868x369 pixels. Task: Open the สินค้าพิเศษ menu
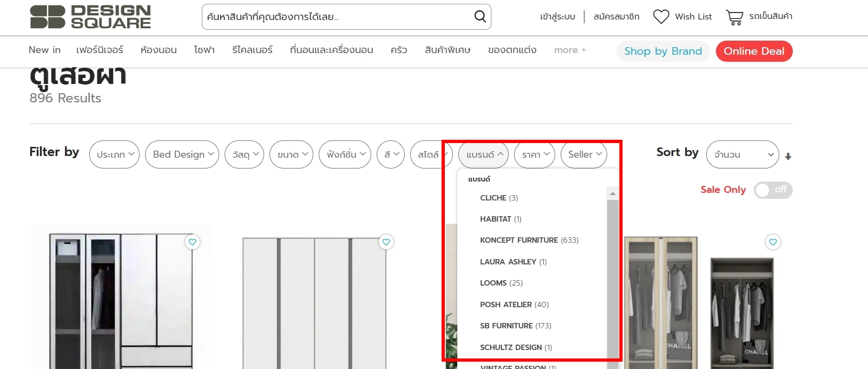(x=448, y=50)
